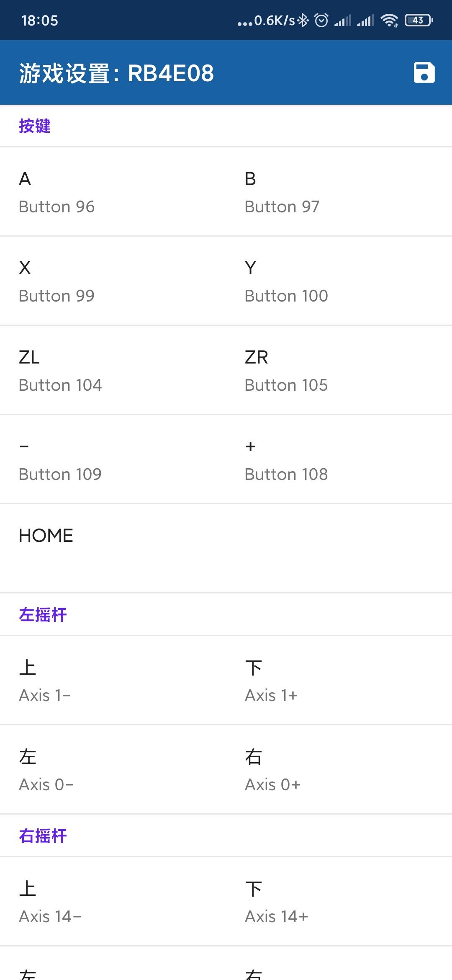Viewport: 452px width, 980px height.
Task: Remap the B key (Button 97)
Action: (x=339, y=192)
